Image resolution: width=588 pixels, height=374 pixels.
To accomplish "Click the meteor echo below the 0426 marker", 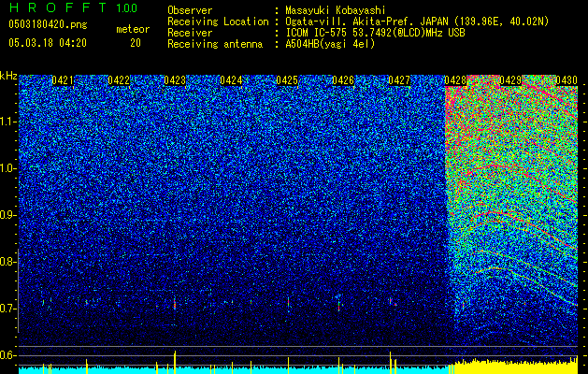I will click(339, 306).
